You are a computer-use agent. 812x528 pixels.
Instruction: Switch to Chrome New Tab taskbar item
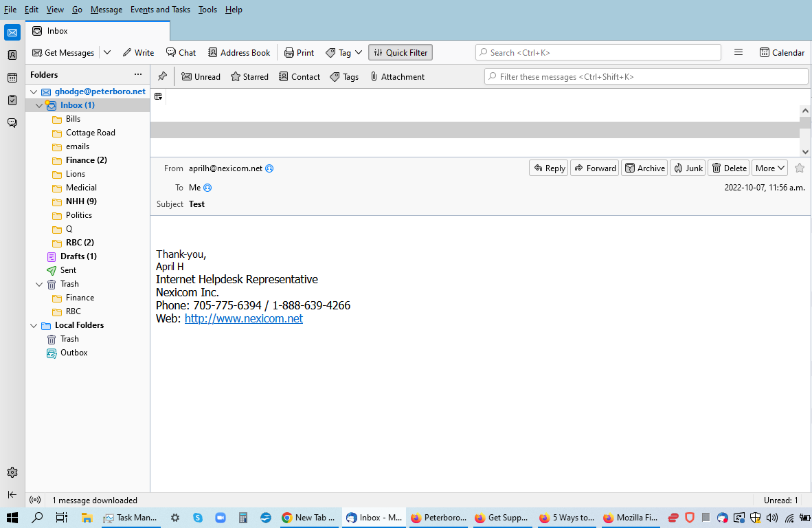(x=308, y=518)
